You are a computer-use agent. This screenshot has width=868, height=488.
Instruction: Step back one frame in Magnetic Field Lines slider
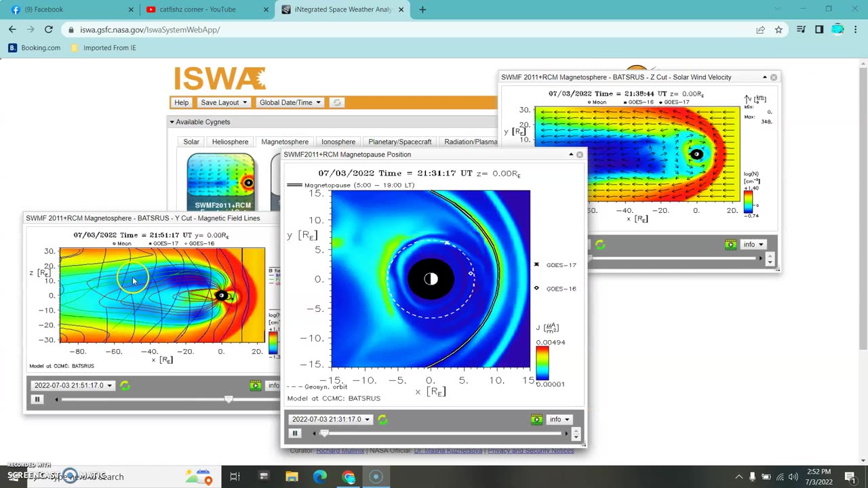[56, 399]
